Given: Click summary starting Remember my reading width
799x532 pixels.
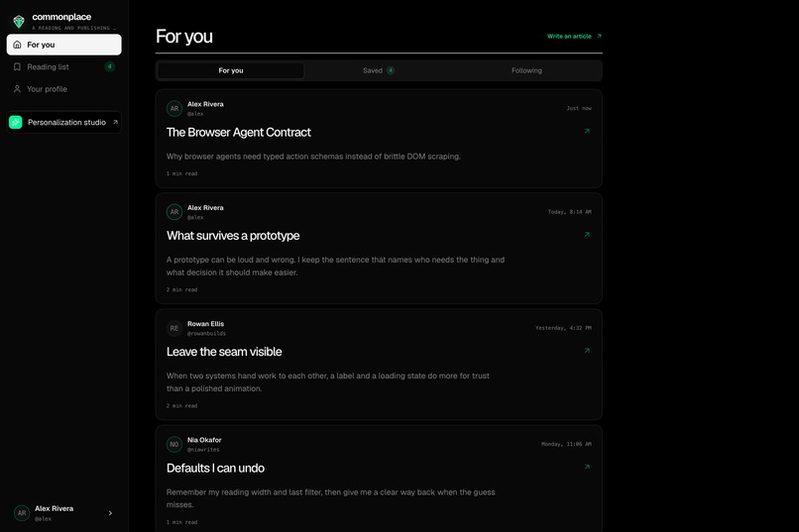Looking at the screenshot, I should 331,498.
